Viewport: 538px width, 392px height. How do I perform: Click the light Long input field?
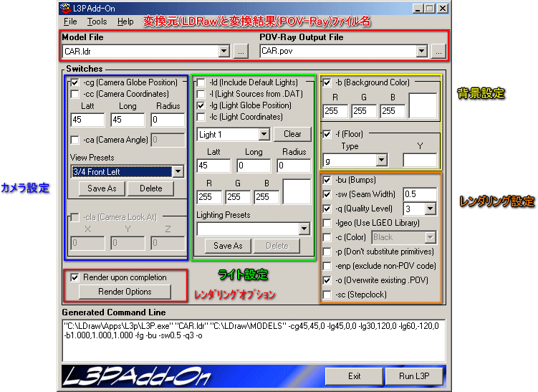coord(254,166)
